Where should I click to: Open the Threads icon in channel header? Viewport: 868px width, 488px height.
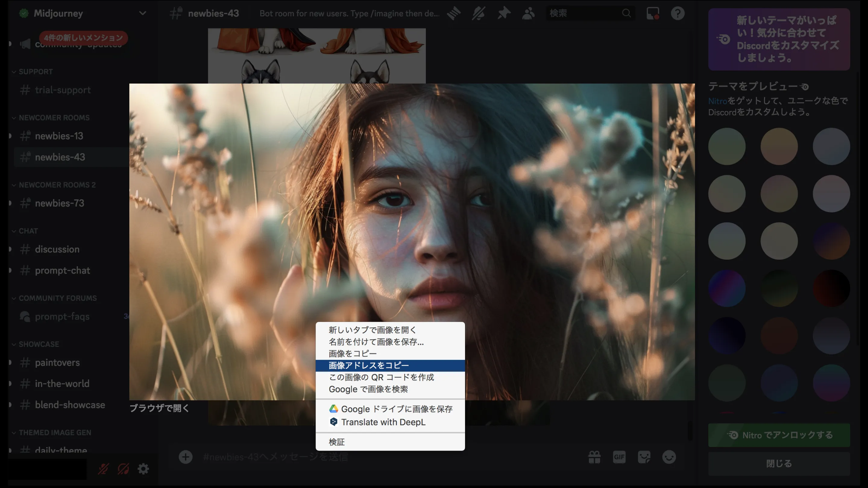pyautogui.click(x=454, y=14)
